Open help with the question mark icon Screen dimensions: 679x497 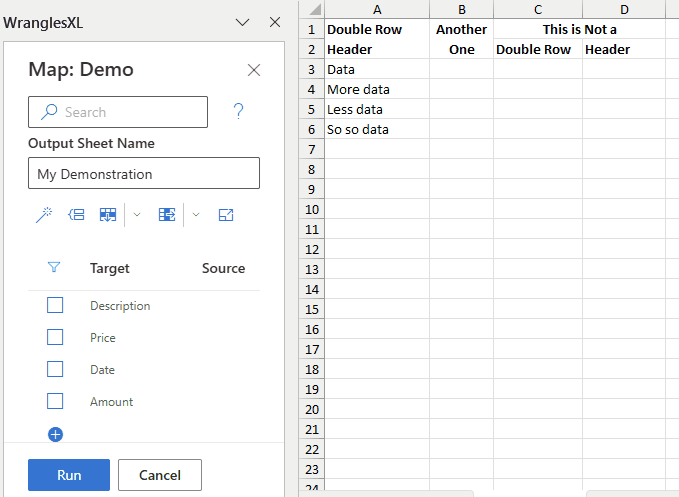coord(238,111)
